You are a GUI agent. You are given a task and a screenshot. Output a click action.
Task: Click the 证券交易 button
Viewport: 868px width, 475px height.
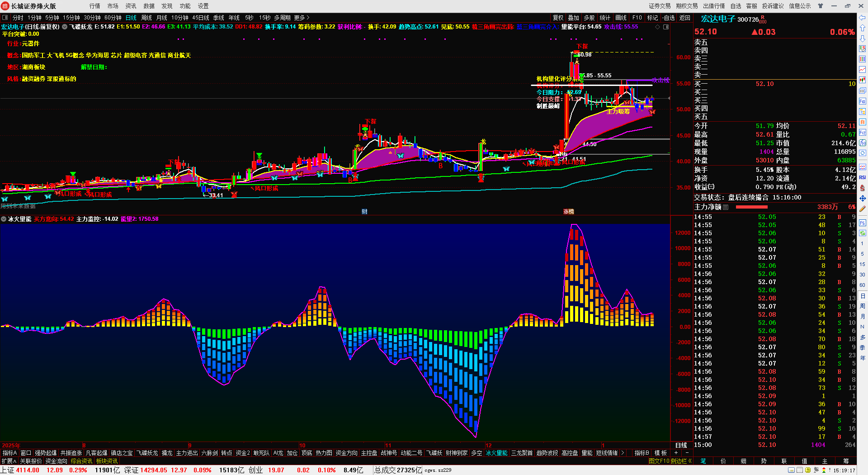coord(660,6)
